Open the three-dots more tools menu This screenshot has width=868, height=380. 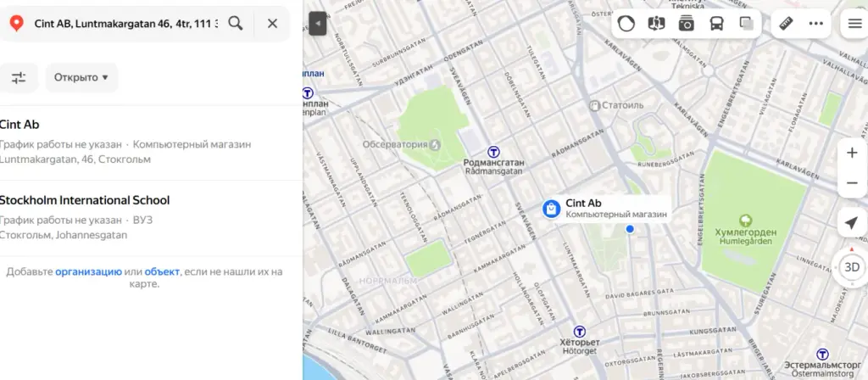click(x=816, y=24)
